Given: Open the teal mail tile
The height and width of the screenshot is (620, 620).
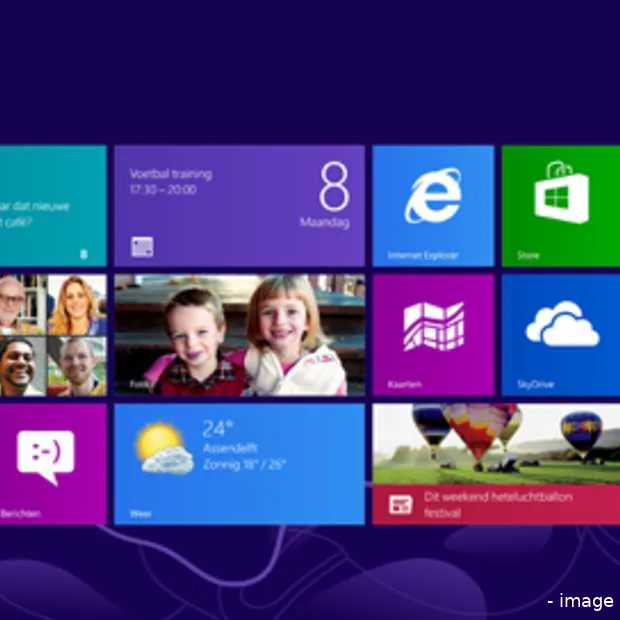Looking at the screenshot, I should pyautogui.click(x=53, y=206).
